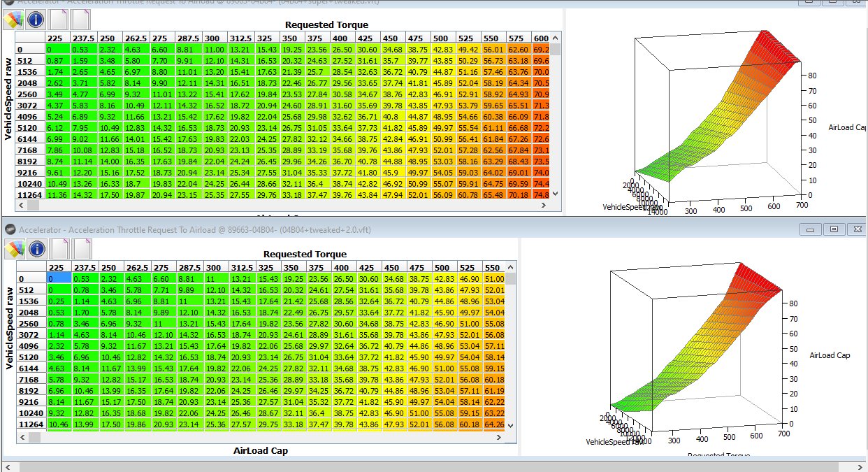Image resolution: width=868 pixels, height=472 pixels.
Task: Click first blank page icon in upper toolbar
Action: tap(59, 18)
